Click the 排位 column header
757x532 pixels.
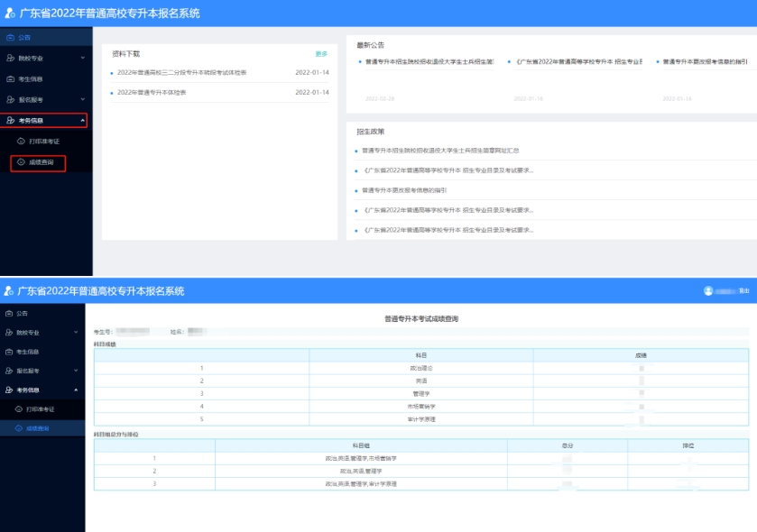click(x=688, y=445)
